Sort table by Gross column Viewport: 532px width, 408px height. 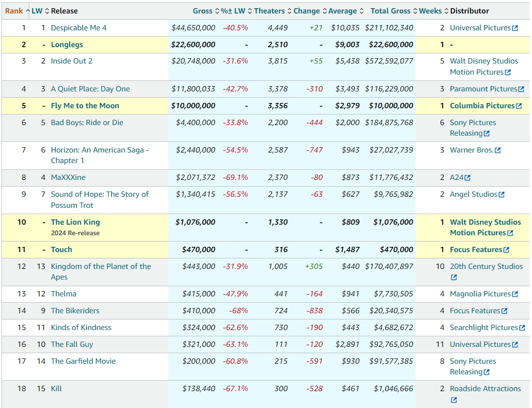206,11
